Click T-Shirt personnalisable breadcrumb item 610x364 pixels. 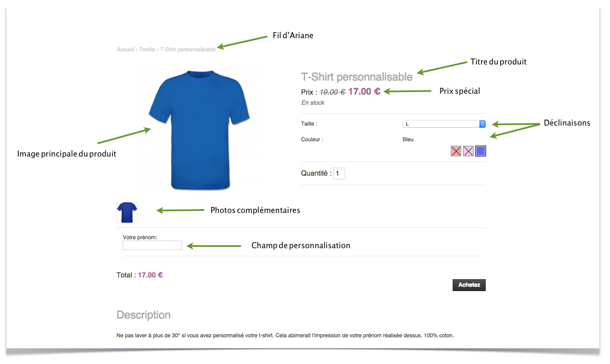click(187, 50)
